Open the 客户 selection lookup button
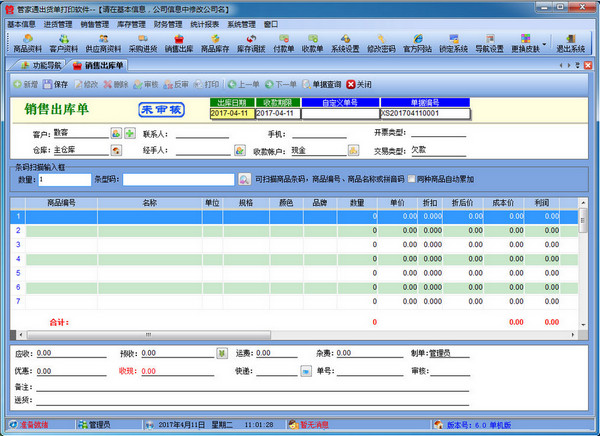Image resolution: width=600 pixels, height=436 pixels. (116, 133)
